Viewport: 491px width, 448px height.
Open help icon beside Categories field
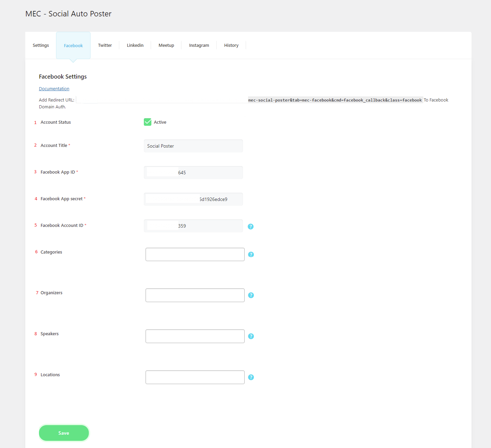251,254
